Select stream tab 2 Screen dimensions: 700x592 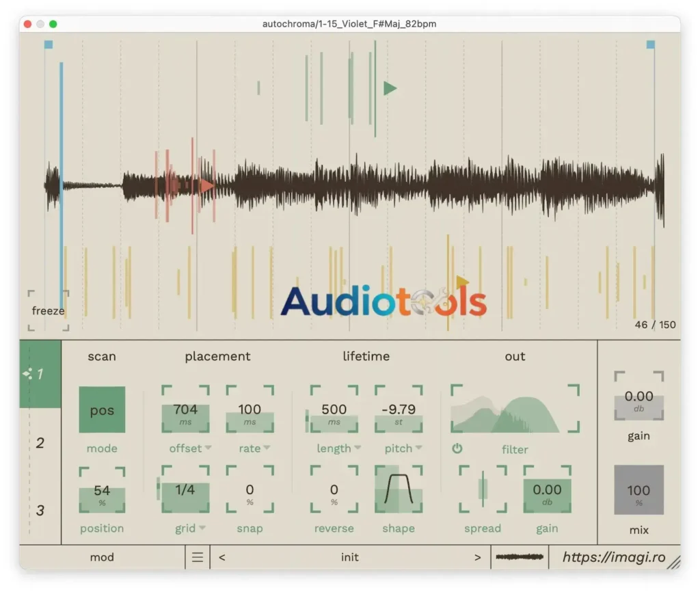pyautogui.click(x=40, y=443)
